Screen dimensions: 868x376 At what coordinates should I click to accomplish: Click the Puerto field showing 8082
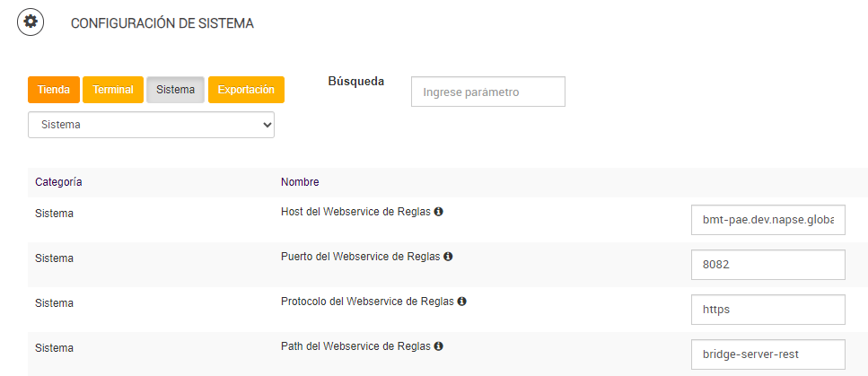(x=768, y=265)
